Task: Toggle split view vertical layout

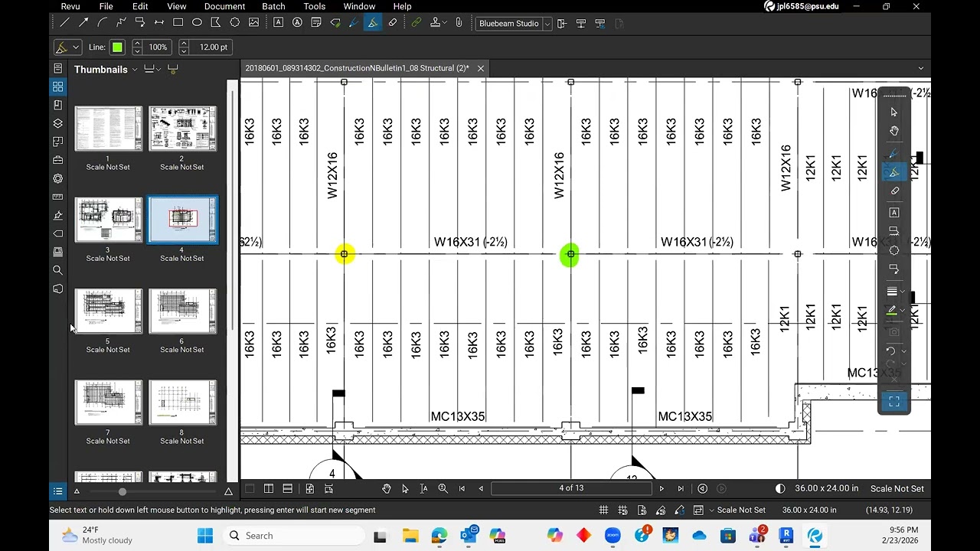Action: tap(269, 488)
